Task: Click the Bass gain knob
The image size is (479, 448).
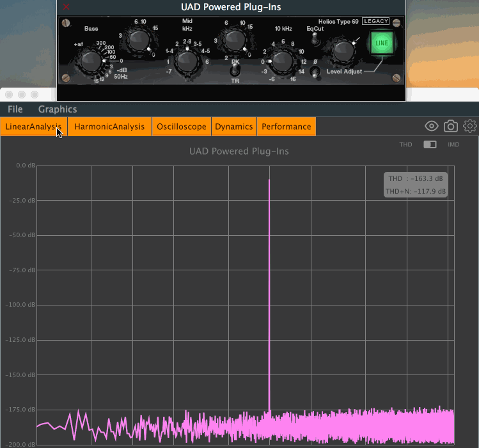Action: click(x=139, y=40)
